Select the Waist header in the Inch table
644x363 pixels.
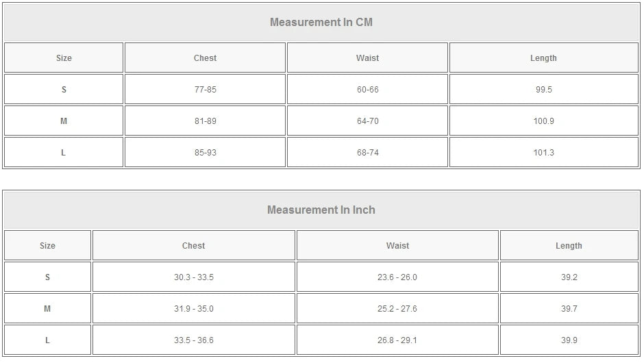pyautogui.click(x=397, y=246)
